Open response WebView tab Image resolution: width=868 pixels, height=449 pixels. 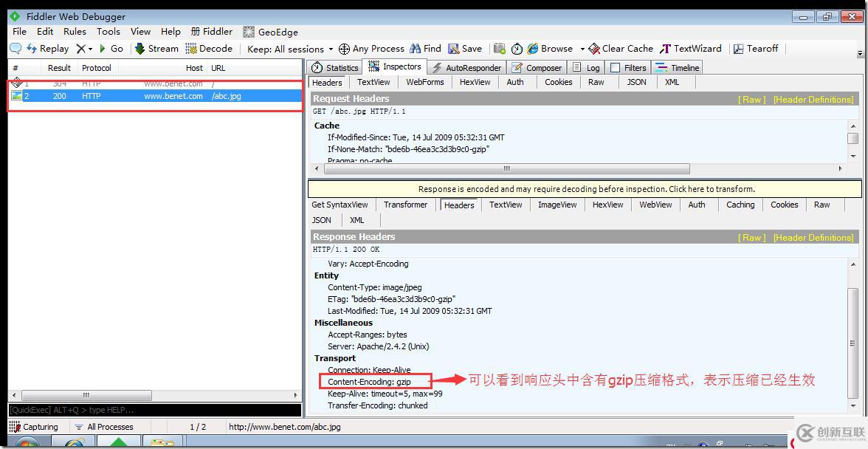655,205
